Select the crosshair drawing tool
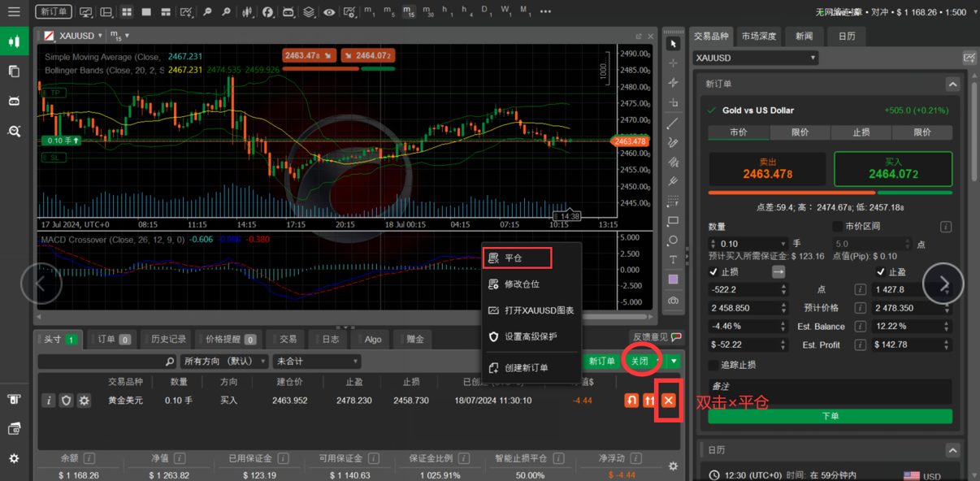 [x=673, y=63]
